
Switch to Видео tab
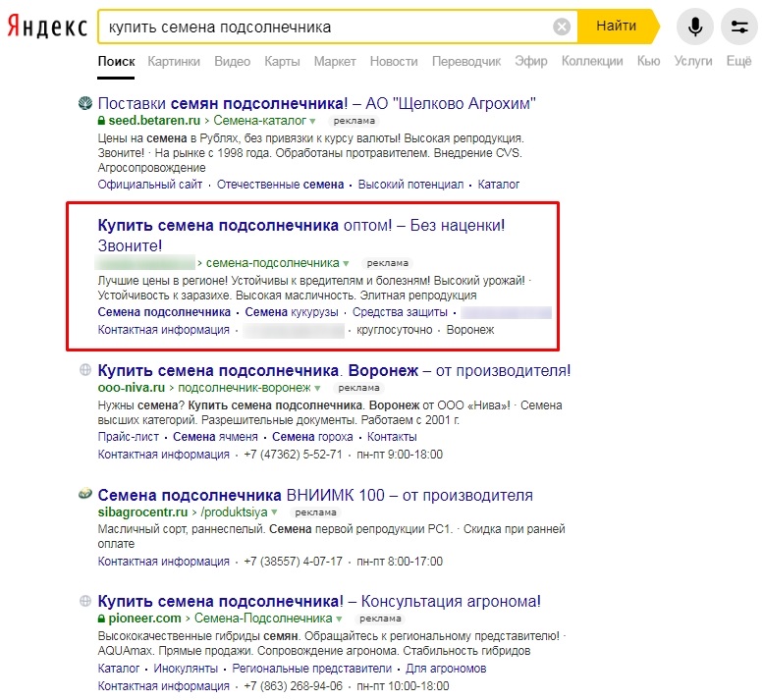(x=232, y=61)
